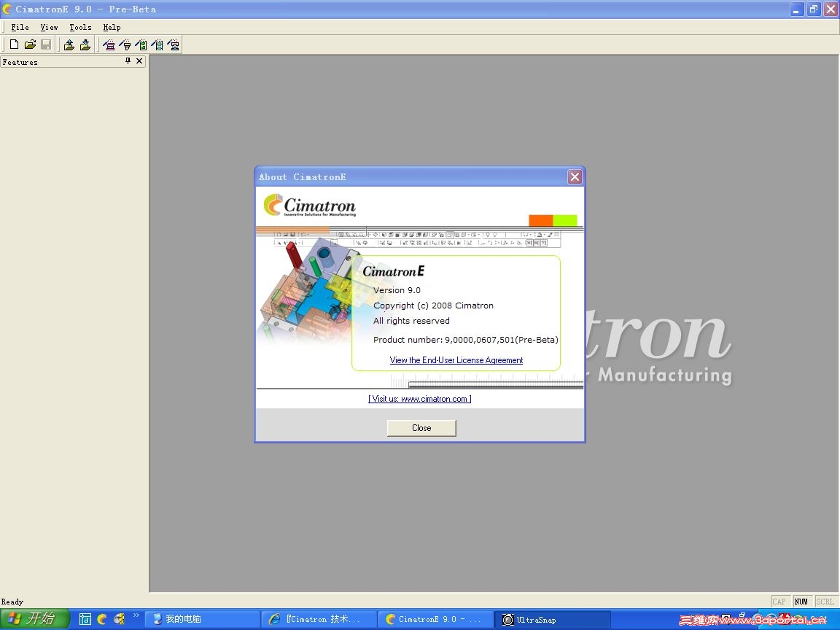The image size is (840, 630).
Task: Pin the Features panel
Action: click(x=128, y=61)
